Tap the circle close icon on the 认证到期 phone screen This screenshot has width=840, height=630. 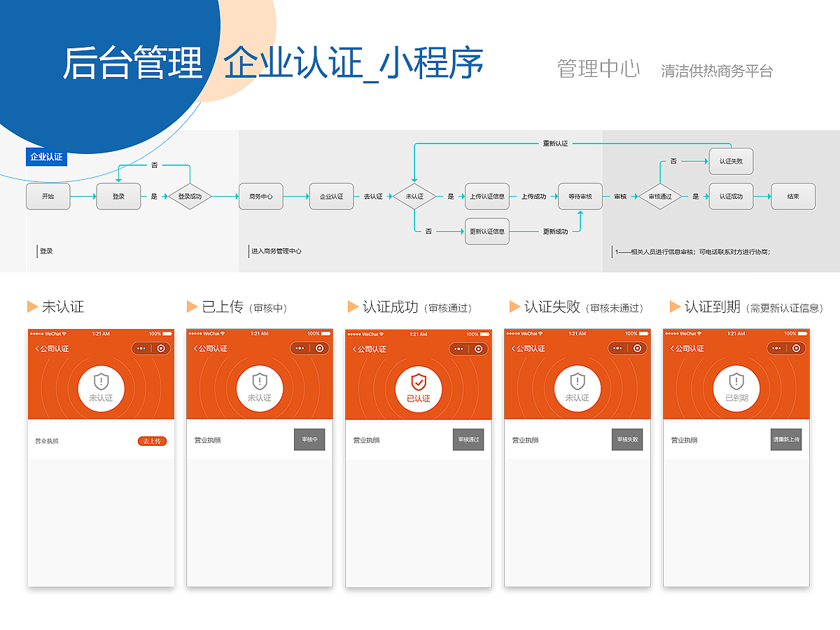[797, 348]
